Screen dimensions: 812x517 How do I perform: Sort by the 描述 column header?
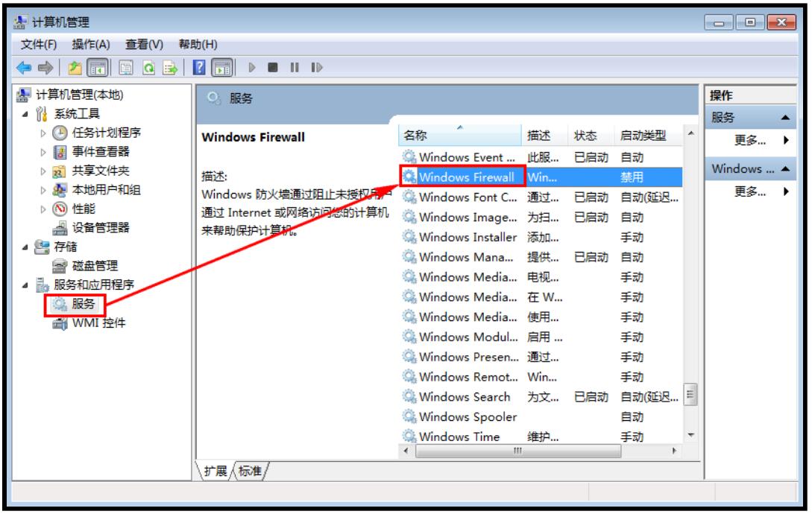click(x=545, y=136)
